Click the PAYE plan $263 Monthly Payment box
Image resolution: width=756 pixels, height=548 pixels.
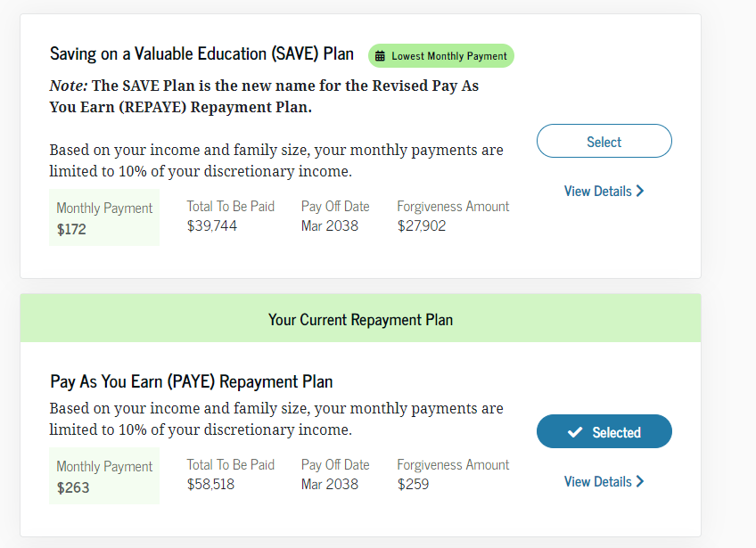(x=103, y=476)
